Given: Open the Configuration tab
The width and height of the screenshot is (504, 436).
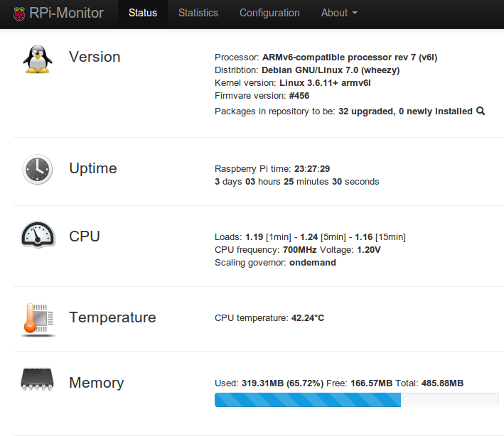Looking at the screenshot, I should (x=269, y=13).
